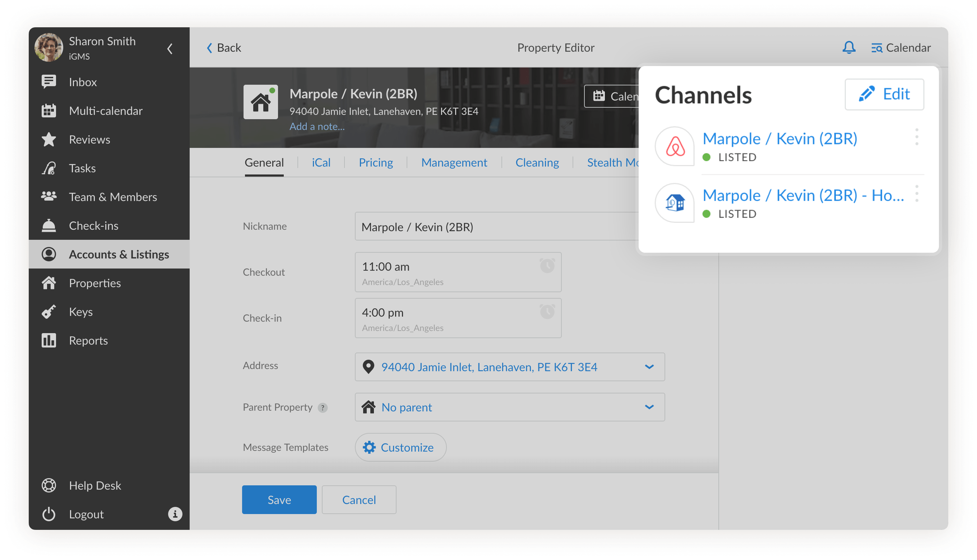Collapse the sidebar with the chevron arrow
This screenshot has width=977, height=560.
(x=170, y=48)
